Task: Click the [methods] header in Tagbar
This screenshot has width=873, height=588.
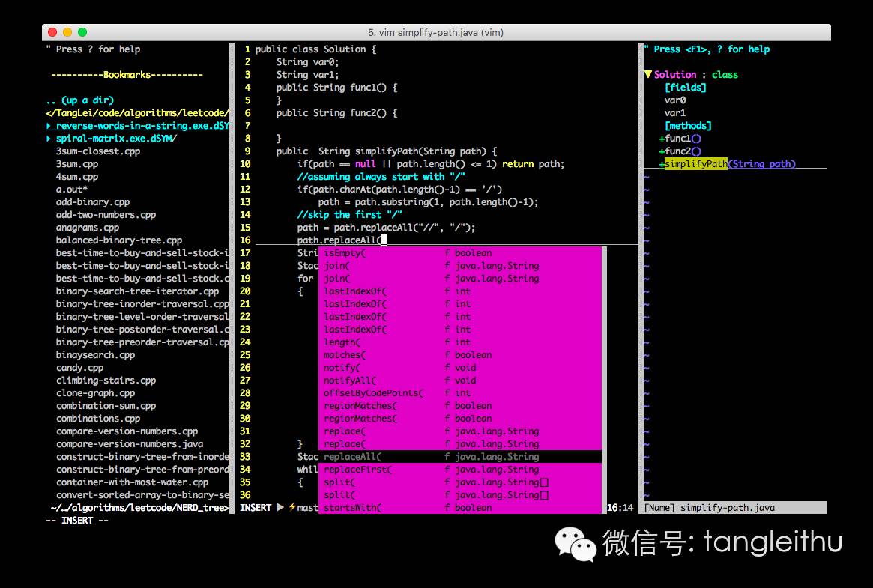Action: pyautogui.click(x=688, y=126)
